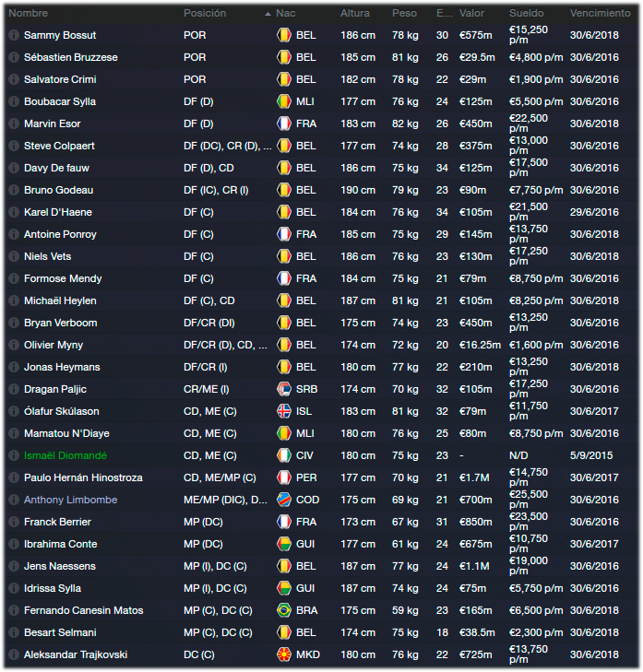643x672 pixels.
Task: Click DF/CR (DI) position of Bryan Verboom
Action: point(208,324)
